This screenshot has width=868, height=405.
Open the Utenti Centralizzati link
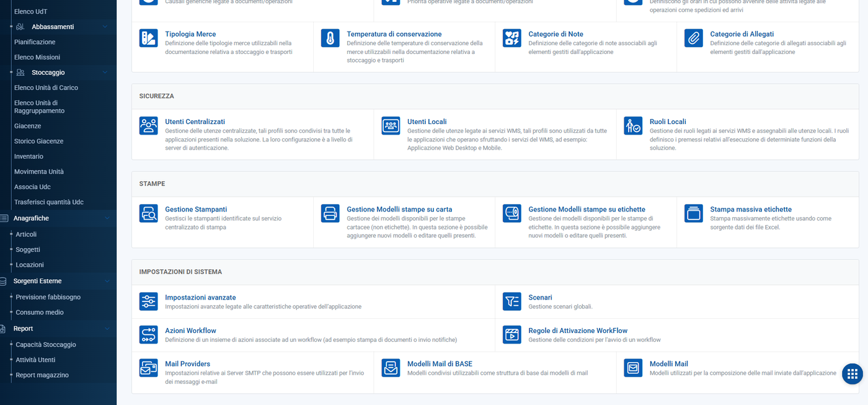point(195,122)
